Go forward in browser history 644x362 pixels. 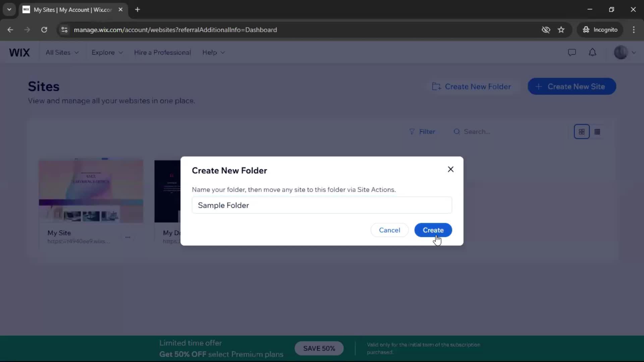click(27, 30)
